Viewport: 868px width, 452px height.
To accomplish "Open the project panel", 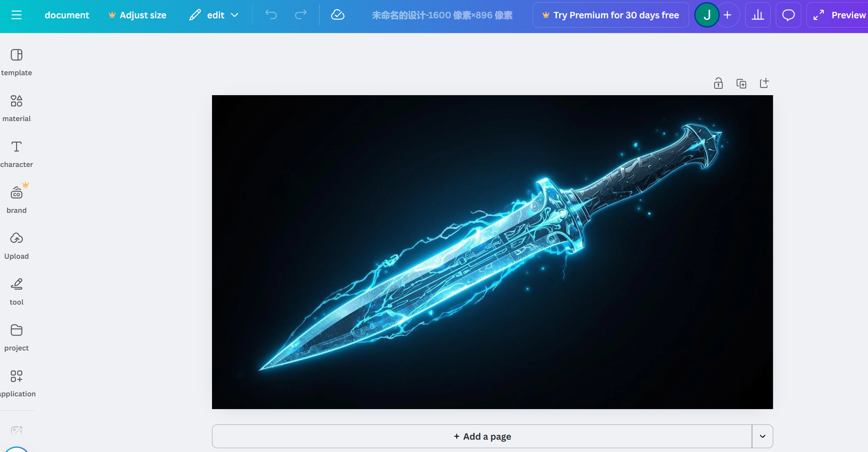I will coord(17,337).
